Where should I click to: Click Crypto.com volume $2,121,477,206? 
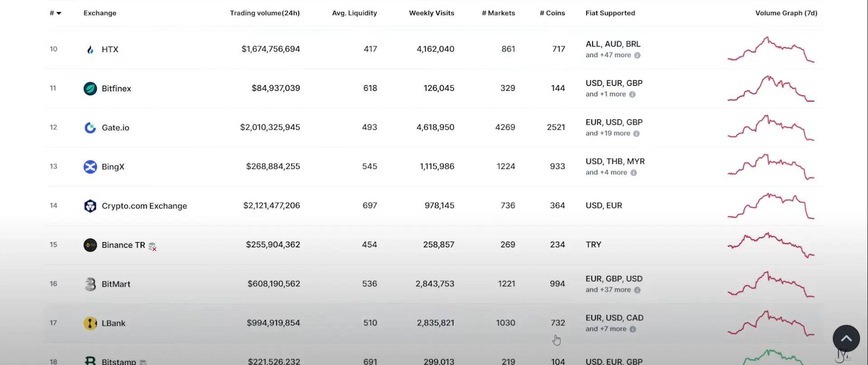pos(272,206)
